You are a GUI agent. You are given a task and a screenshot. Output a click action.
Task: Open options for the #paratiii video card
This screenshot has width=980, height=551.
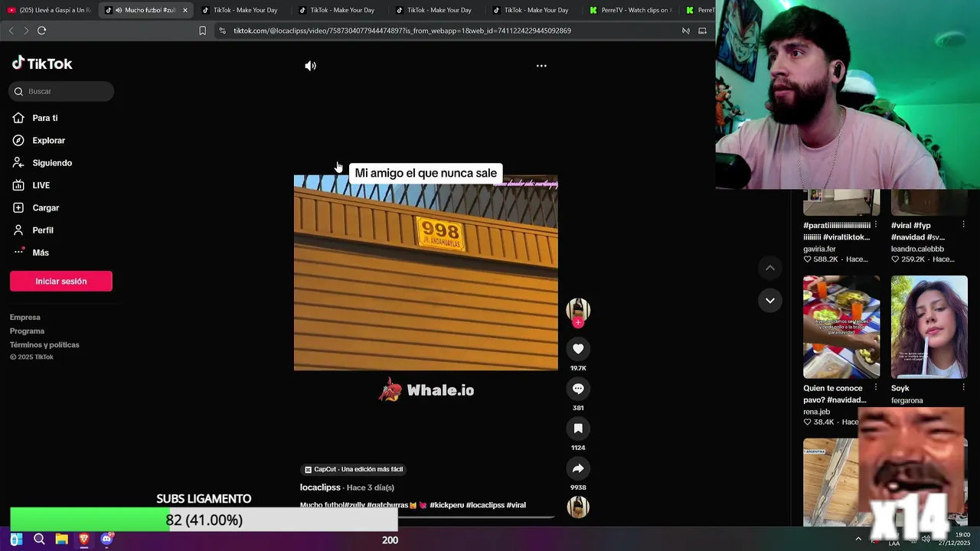point(876,225)
